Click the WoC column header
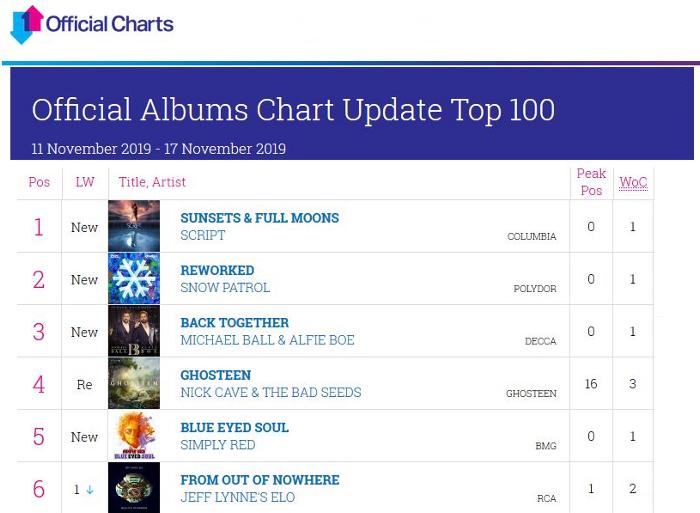700x513 pixels. coord(633,182)
